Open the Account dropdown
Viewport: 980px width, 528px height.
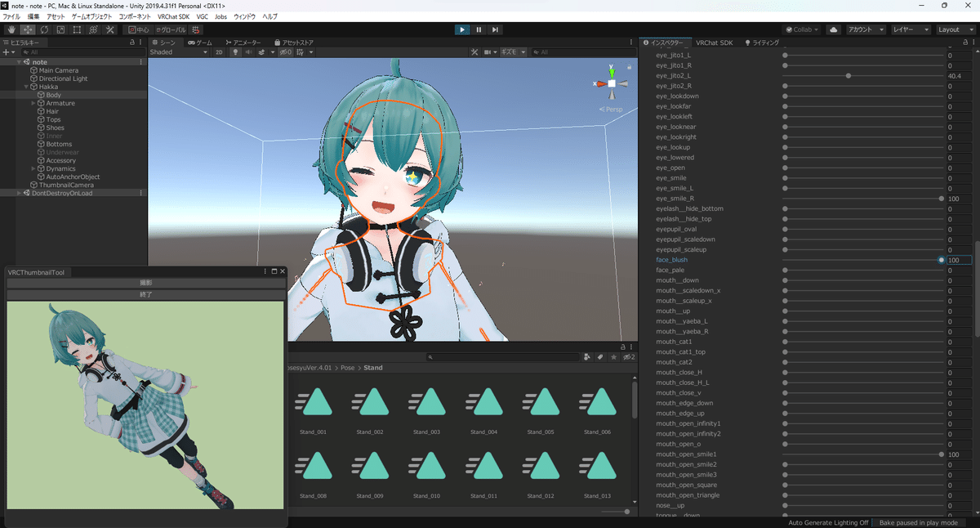[866, 29]
